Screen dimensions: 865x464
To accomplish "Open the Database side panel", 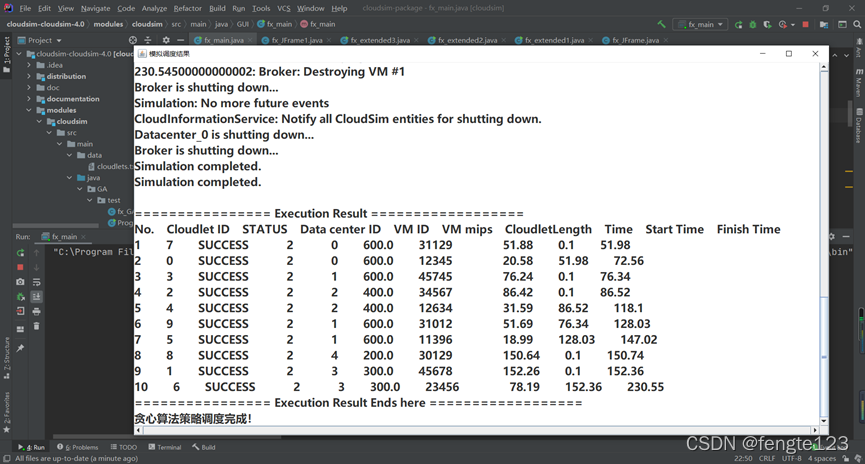I will tap(859, 126).
